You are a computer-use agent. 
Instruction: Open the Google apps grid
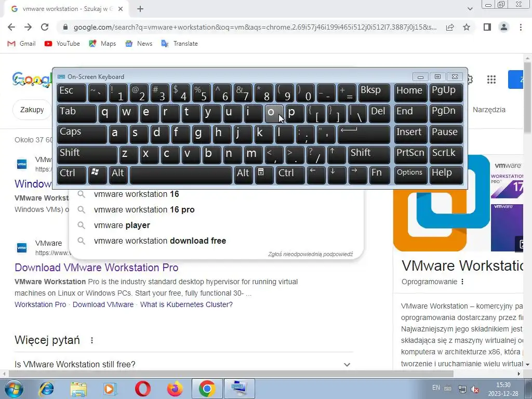point(491,79)
